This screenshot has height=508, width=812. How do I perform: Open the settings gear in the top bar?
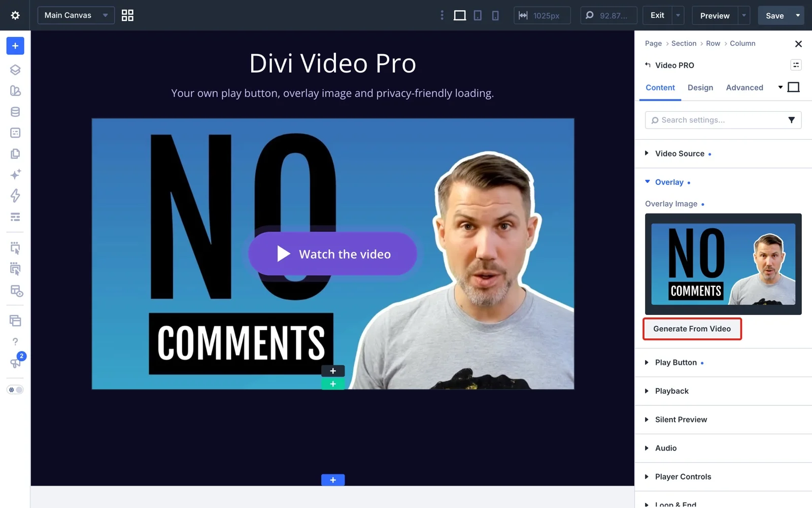click(x=15, y=15)
